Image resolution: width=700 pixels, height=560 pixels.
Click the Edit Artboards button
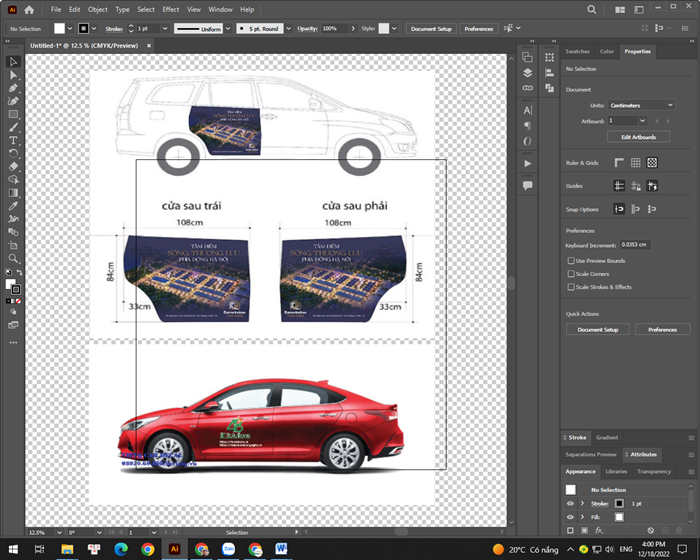[638, 137]
